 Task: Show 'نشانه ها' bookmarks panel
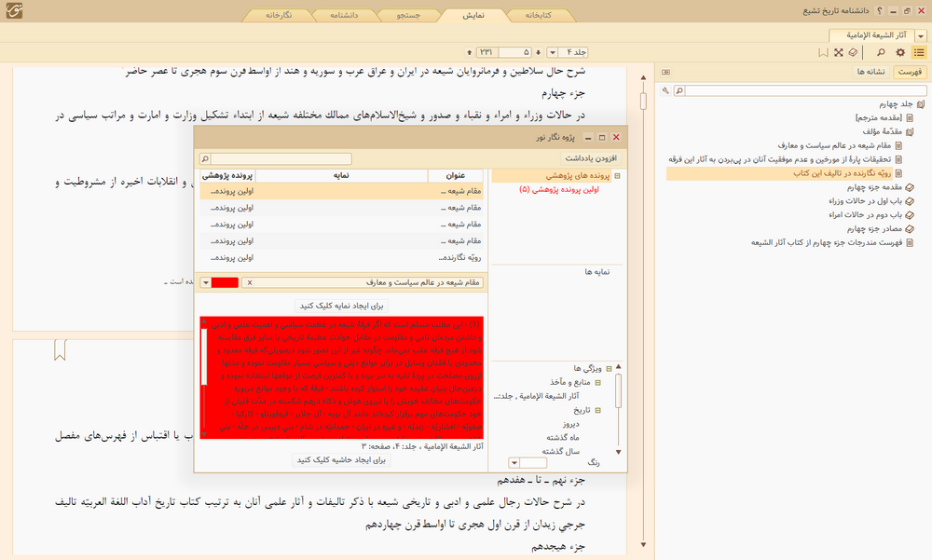click(870, 72)
